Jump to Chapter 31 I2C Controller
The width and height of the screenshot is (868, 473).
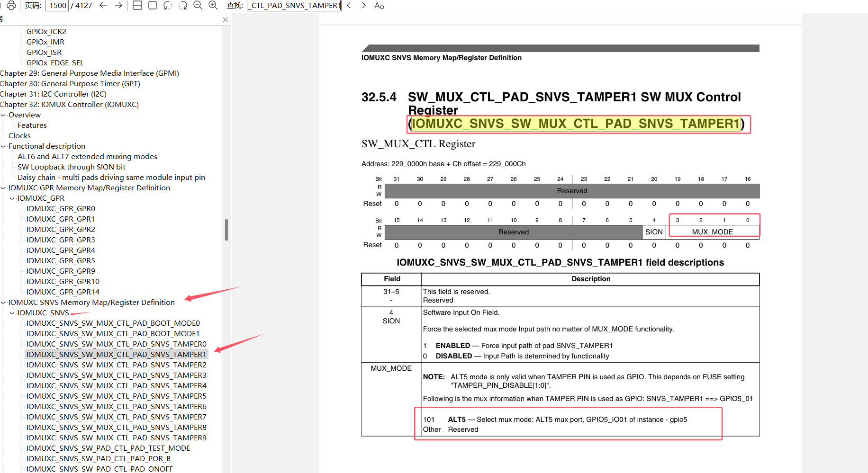tap(53, 94)
